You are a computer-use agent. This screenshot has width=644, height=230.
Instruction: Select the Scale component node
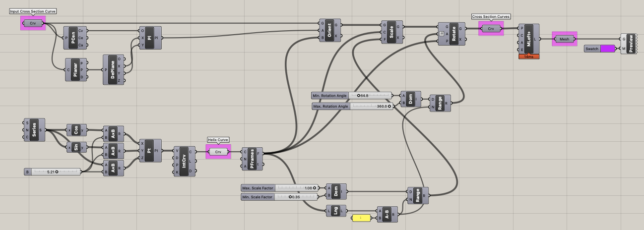[392, 32]
